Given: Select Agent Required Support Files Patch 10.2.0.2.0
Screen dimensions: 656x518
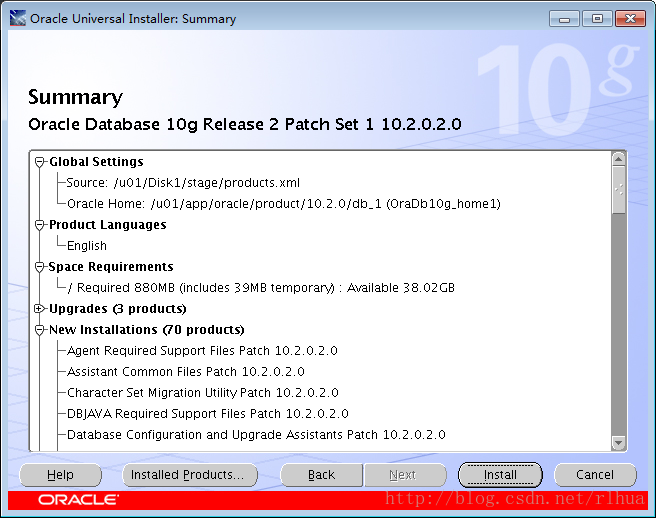Looking at the screenshot, I should click(x=202, y=351).
